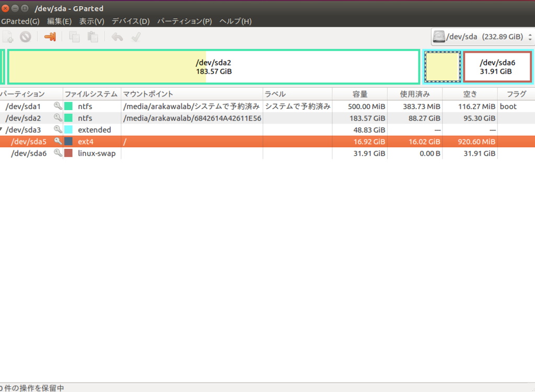Select the /dev/sda6 partition row
Viewport: 535px width, 392px height.
click(267, 153)
